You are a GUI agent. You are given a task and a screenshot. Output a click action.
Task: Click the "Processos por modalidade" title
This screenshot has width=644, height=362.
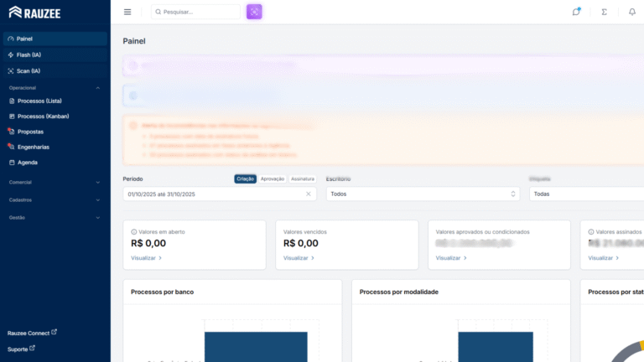coord(399,292)
